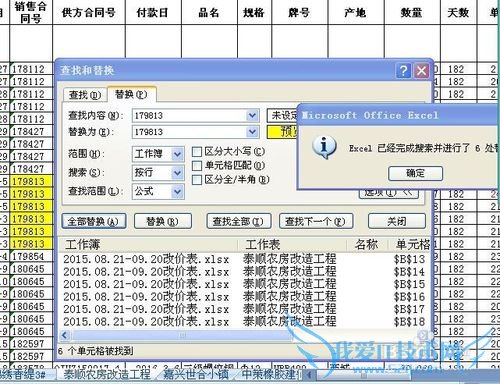Click the spreadsheet cell containing 179854

coord(31,257)
